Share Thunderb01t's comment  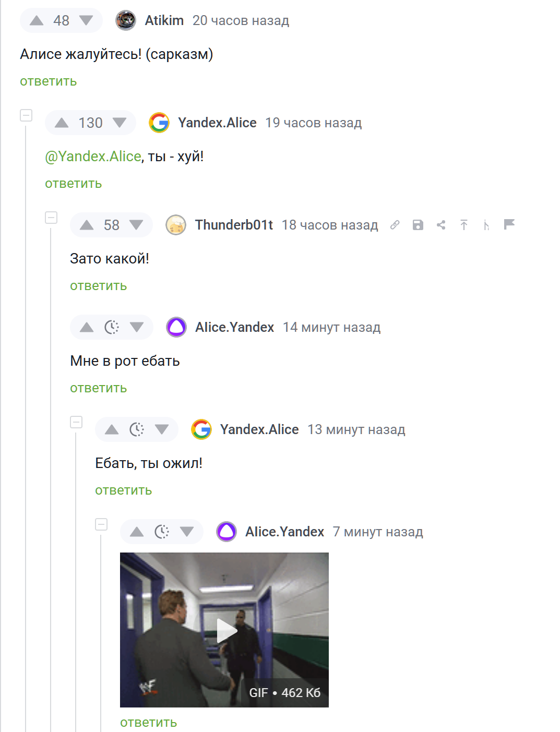click(x=441, y=225)
